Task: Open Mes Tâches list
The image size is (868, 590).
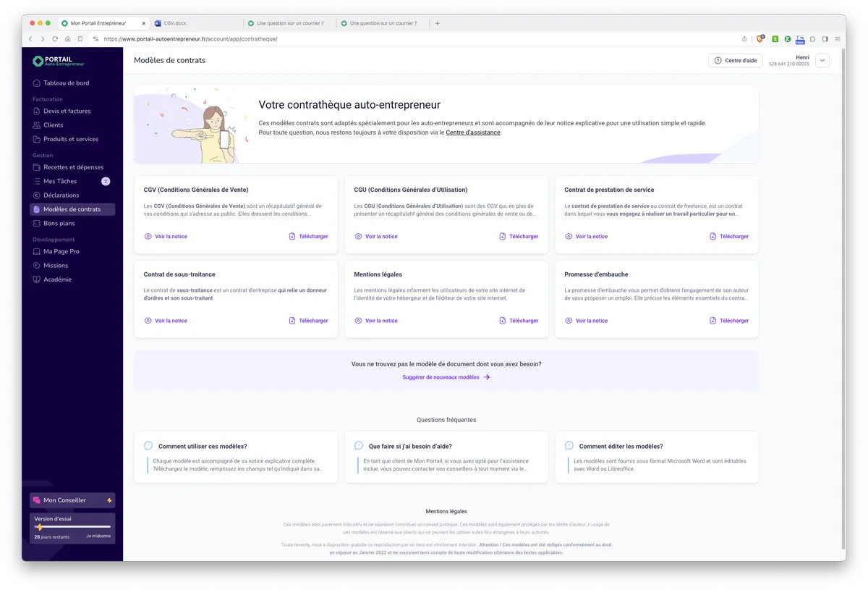Action: click(x=60, y=181)
